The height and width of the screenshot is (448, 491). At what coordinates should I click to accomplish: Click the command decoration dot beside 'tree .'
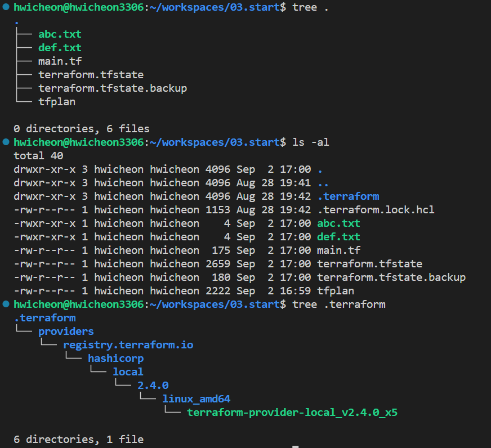(6, 7)
